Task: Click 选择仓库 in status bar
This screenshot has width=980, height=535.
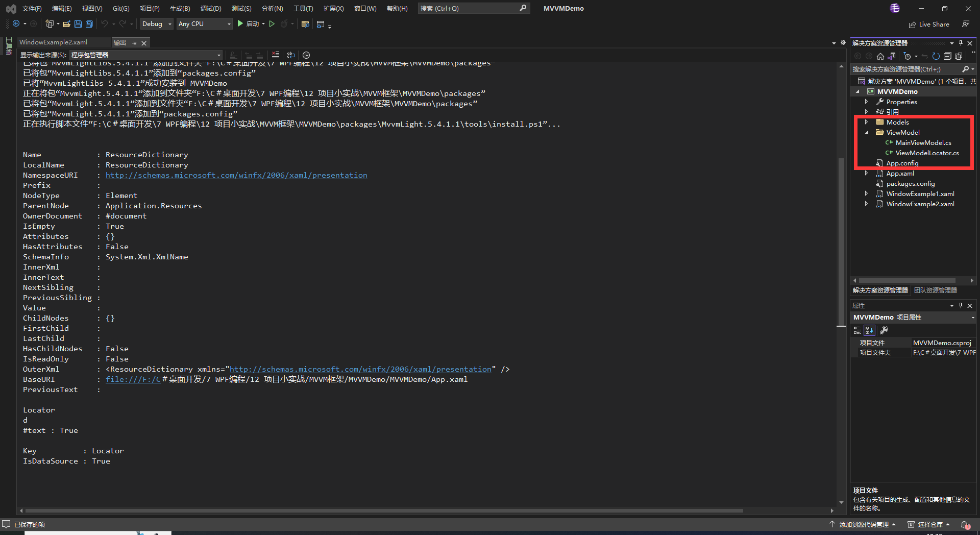Action: tap(929, 524)
